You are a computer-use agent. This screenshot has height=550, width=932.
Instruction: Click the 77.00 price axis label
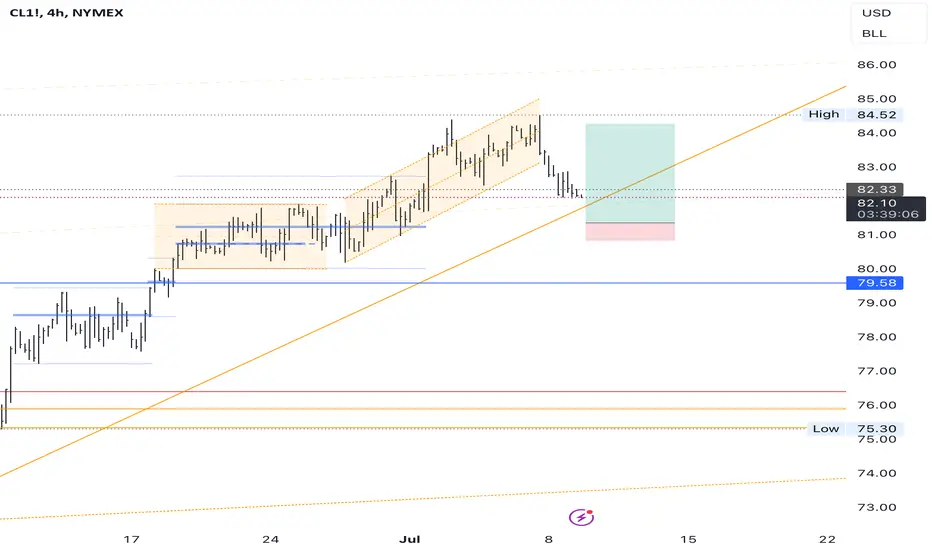coord(876,371)
